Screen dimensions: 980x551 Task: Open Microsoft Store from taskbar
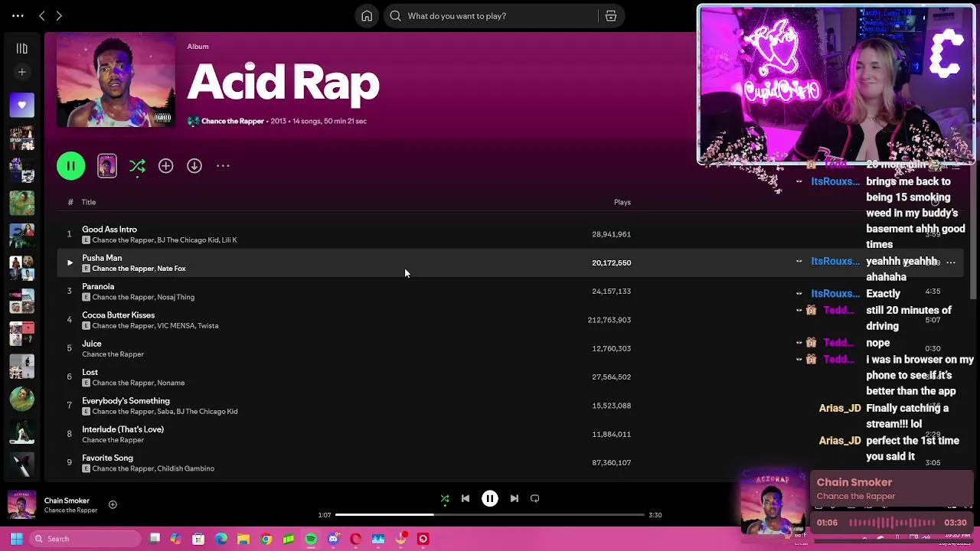pos(198,539)
